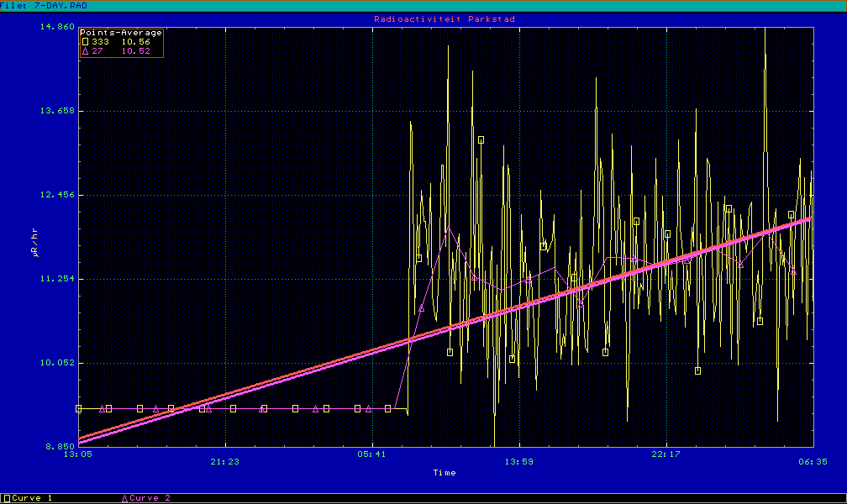Toggle the Curve 1 label in bottom bar
This screenshot has width=847, height=504.
coord(32,498)
